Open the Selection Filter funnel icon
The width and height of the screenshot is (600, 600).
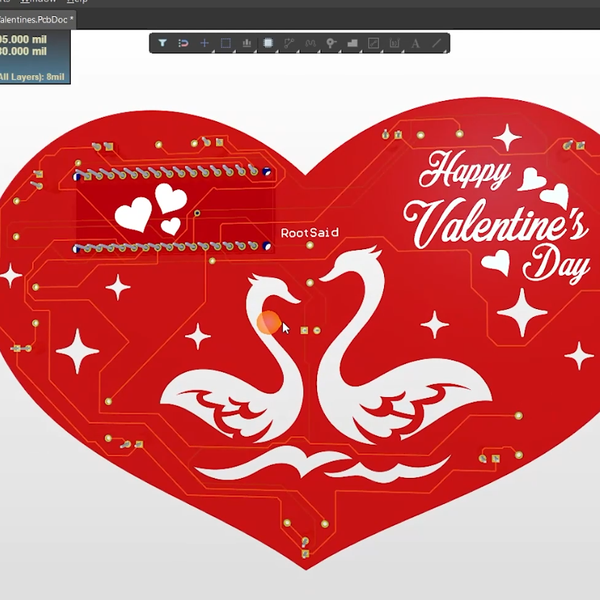pos(163,43)
